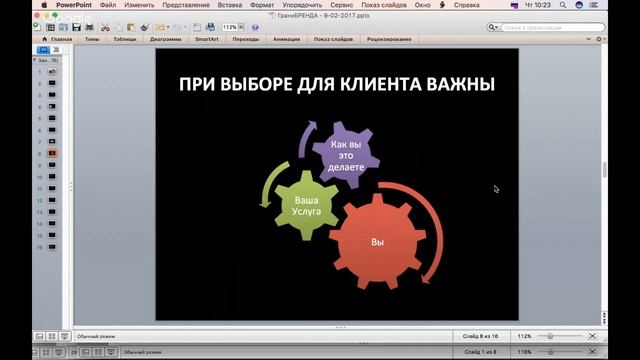Switch to slide thumbnails pane view

43,50
